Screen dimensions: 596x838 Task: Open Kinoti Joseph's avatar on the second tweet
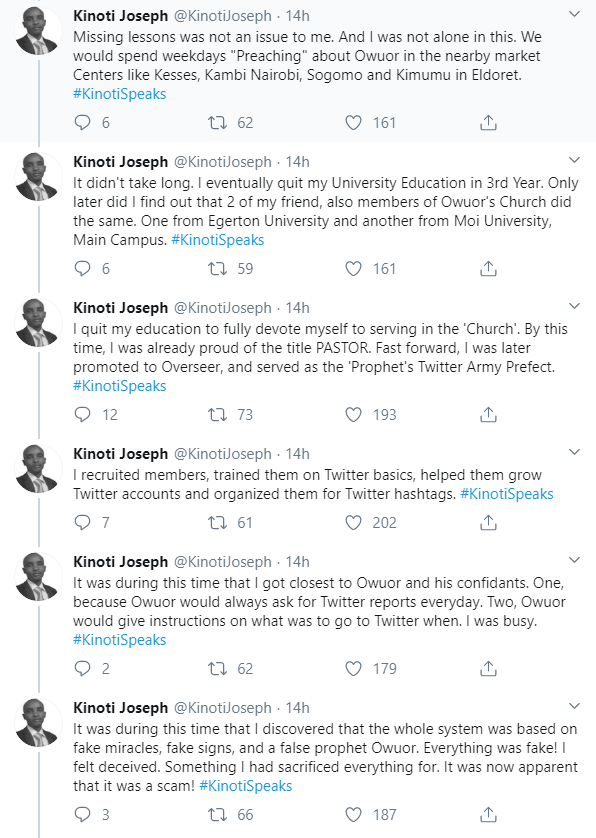37,176
